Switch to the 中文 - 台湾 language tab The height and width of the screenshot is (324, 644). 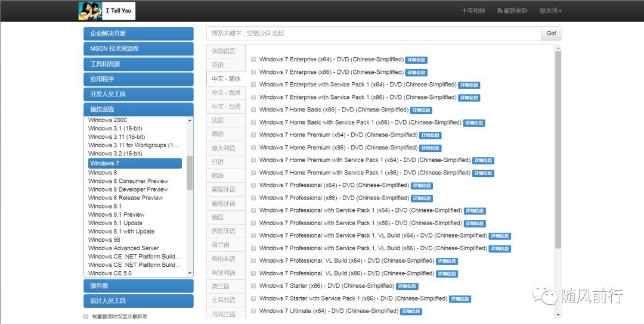(x=226, y=107)
